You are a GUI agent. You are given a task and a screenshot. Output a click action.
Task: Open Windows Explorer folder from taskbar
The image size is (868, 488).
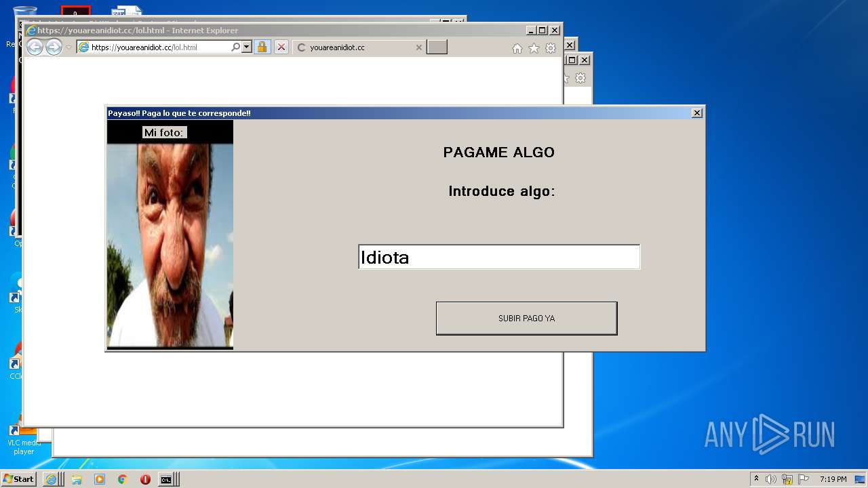coord(77,479)
